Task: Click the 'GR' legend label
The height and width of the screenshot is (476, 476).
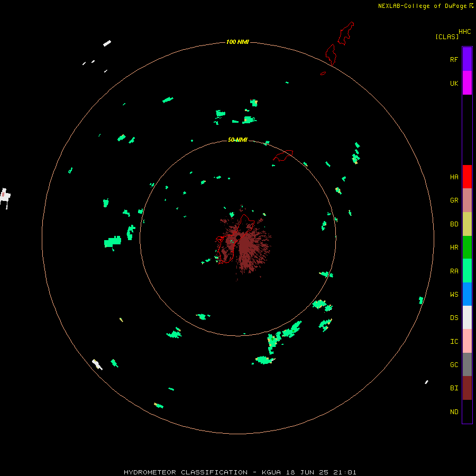Action: (x=454, y=200)
